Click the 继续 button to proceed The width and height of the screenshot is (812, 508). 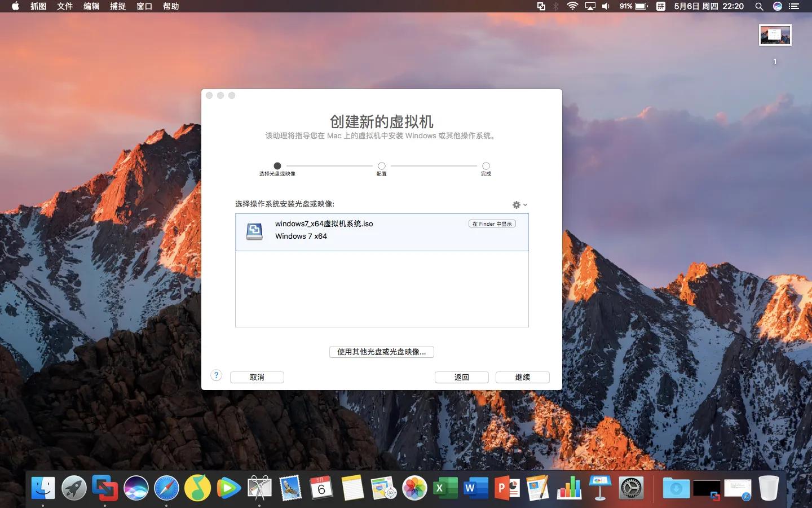(x=522, y=378)
